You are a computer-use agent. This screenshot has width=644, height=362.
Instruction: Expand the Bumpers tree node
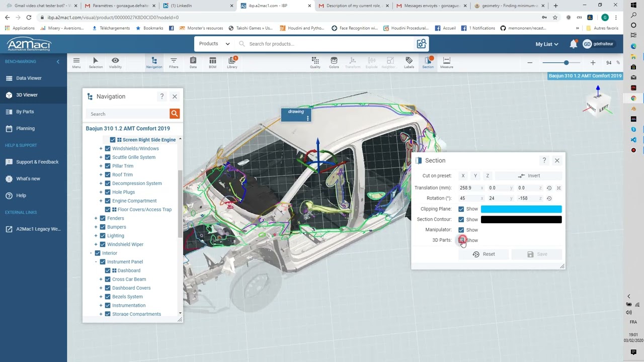[x=96, y=227]
